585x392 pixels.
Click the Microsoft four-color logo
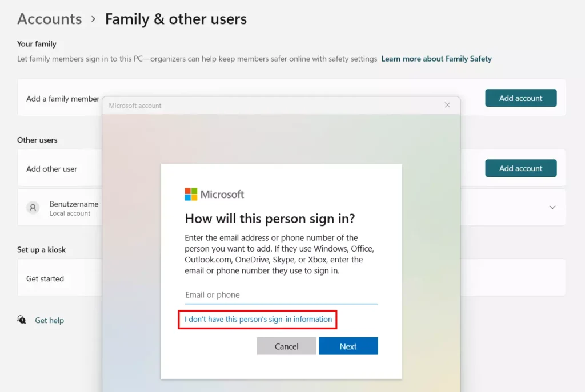pyautogui.click(x=191, y=194)
